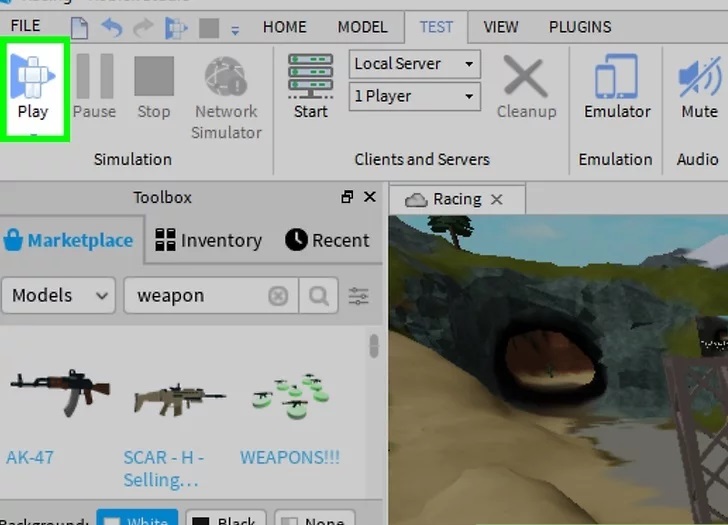Open the Models category dropdown
728x525 pixels.
[x=58, y=295]
